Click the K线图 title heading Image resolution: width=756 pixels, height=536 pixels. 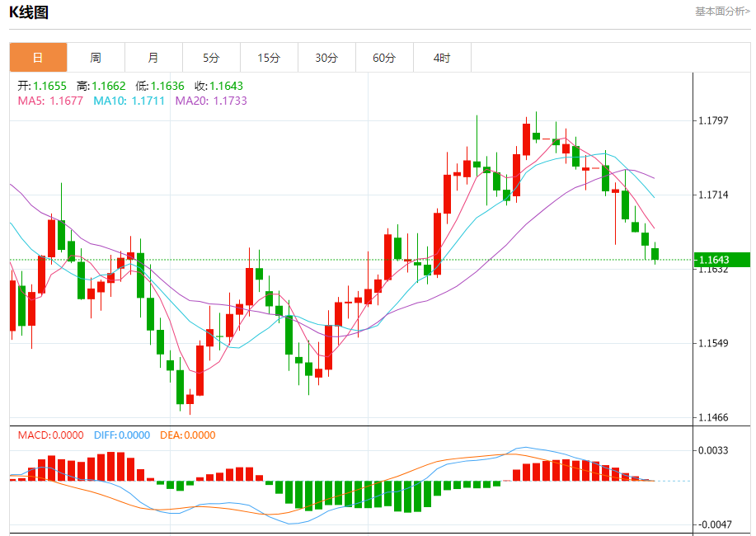pyautogui.click(x=29, y=12)
